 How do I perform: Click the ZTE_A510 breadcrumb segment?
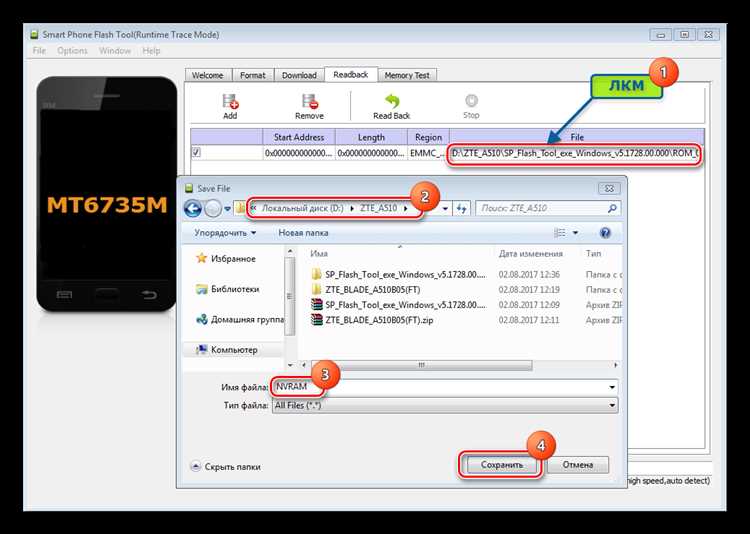coord(378,208)
